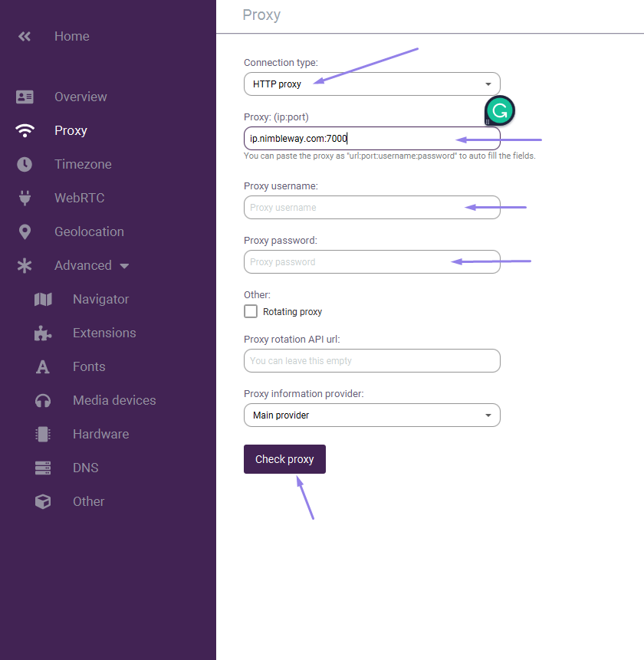Open the Hardware settings page
The image size is (644, 660).
(100, 434)
